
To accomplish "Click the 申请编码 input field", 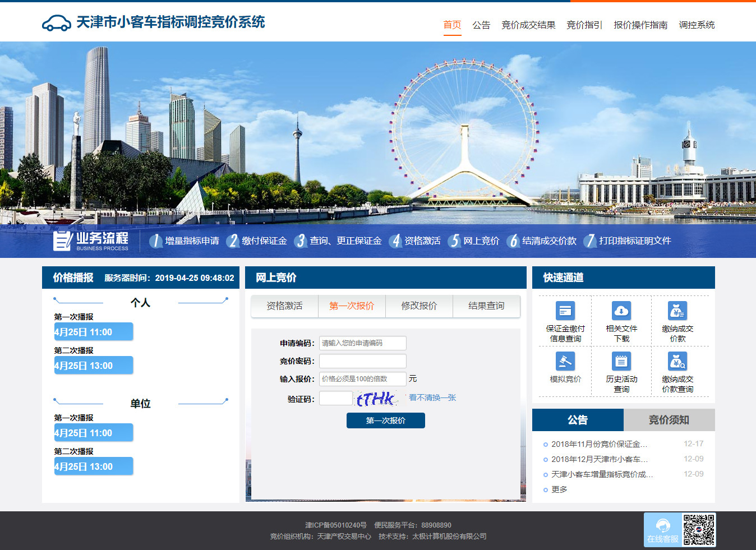I will tap(362, 343).
